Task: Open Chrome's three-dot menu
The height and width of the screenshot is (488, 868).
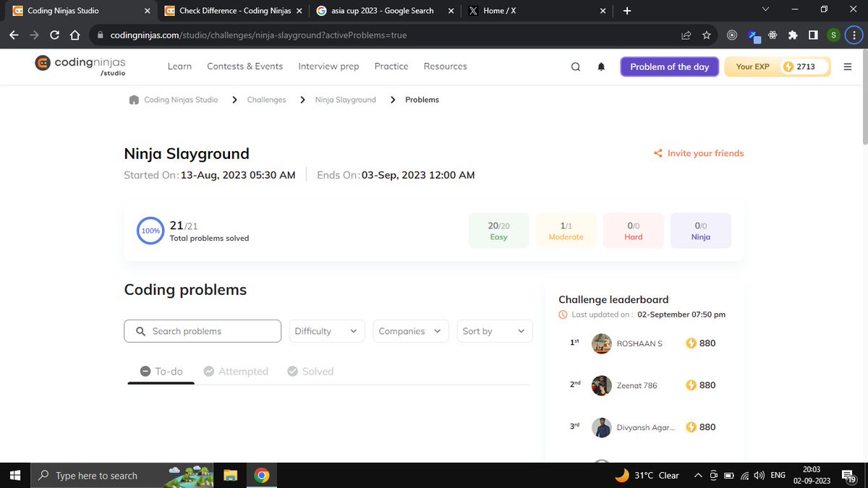Action: coord(854,35)
